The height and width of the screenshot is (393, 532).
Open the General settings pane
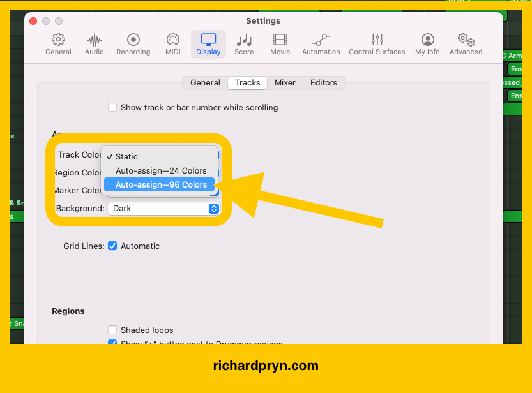pyautogui.click(x=58, y=45)
